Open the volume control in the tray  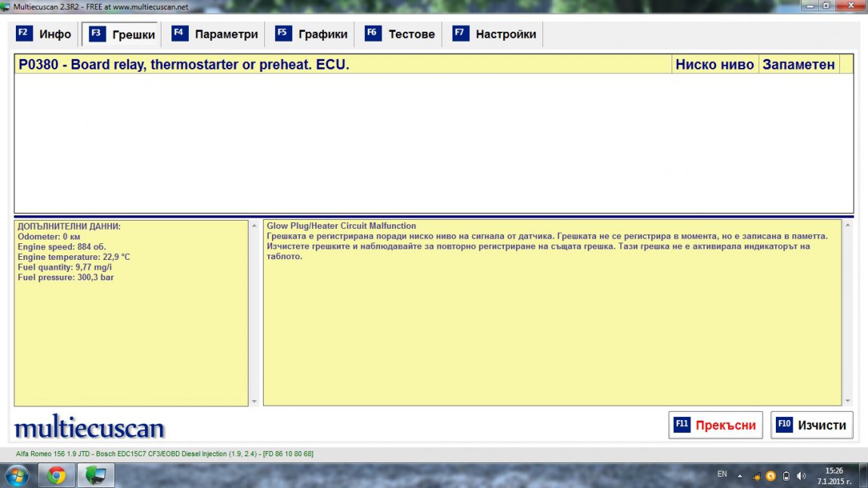coord(802,476)
